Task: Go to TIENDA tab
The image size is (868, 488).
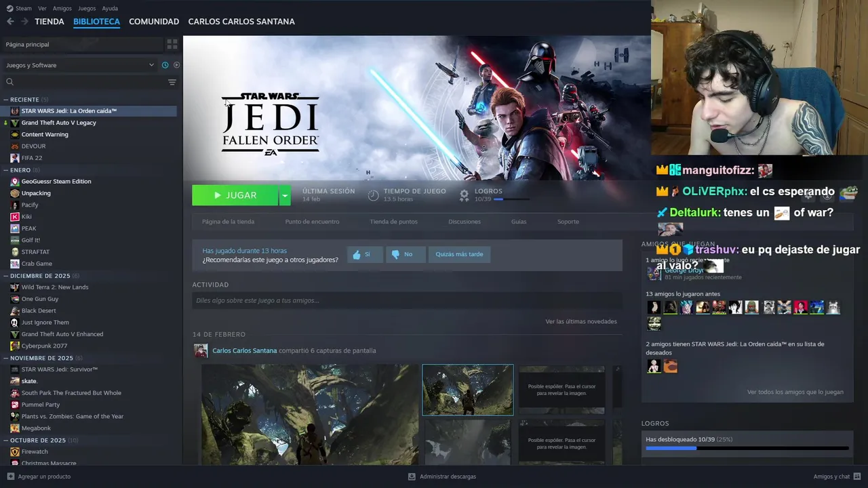Action: coord(50,22)
